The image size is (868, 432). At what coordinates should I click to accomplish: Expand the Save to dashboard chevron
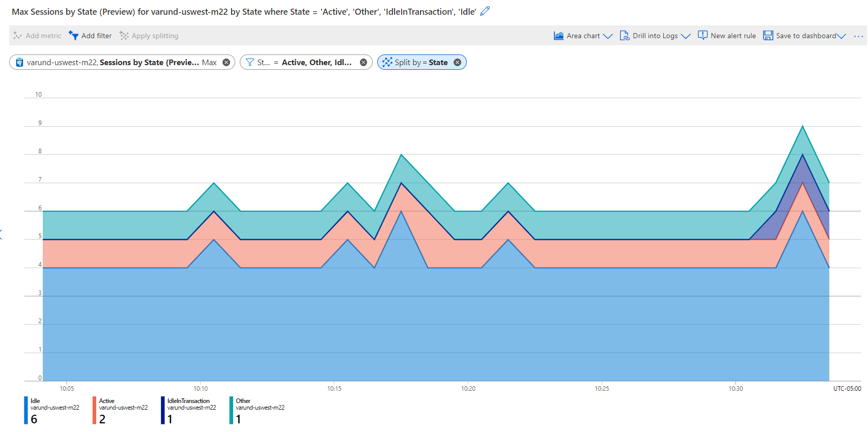pos(842,36)
